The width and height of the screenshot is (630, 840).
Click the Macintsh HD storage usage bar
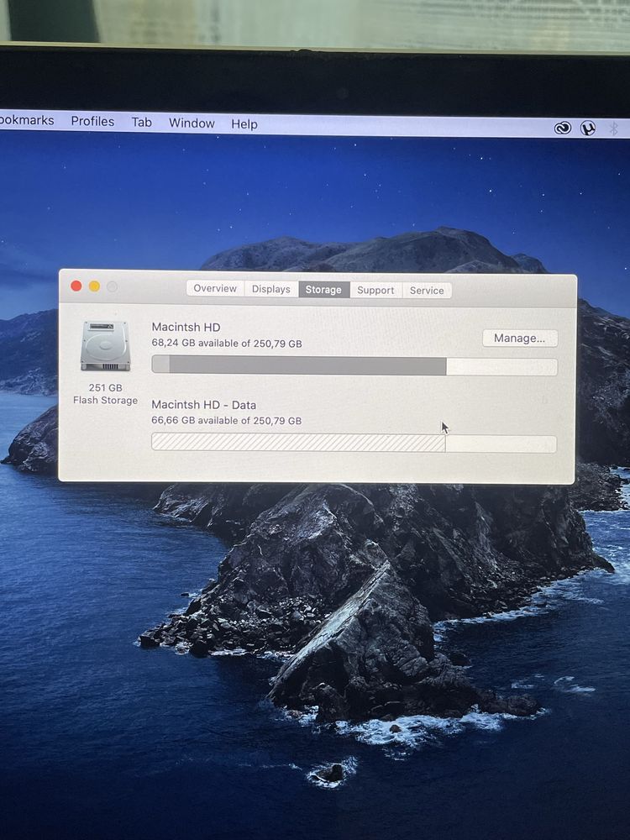pyautogui.click(x=354, y=366)
